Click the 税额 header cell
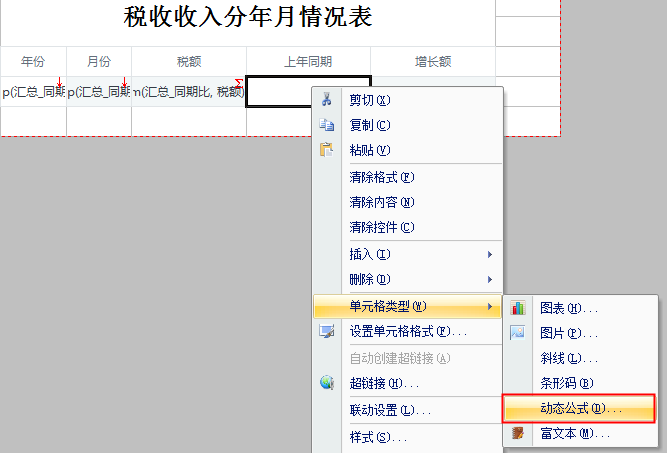Image resolution: width=667 pixels, height=453 pixels. click(189, 62)
